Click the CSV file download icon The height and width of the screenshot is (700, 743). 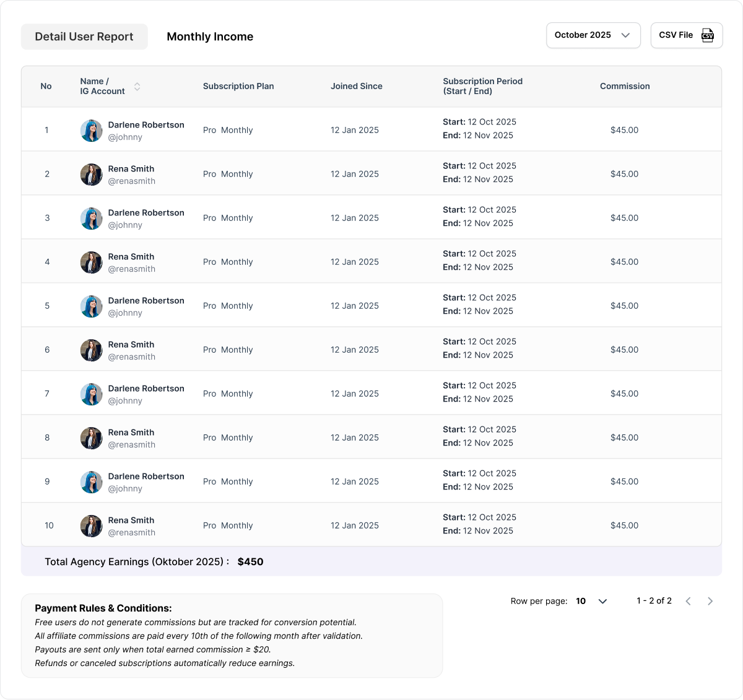pos(707,35)
